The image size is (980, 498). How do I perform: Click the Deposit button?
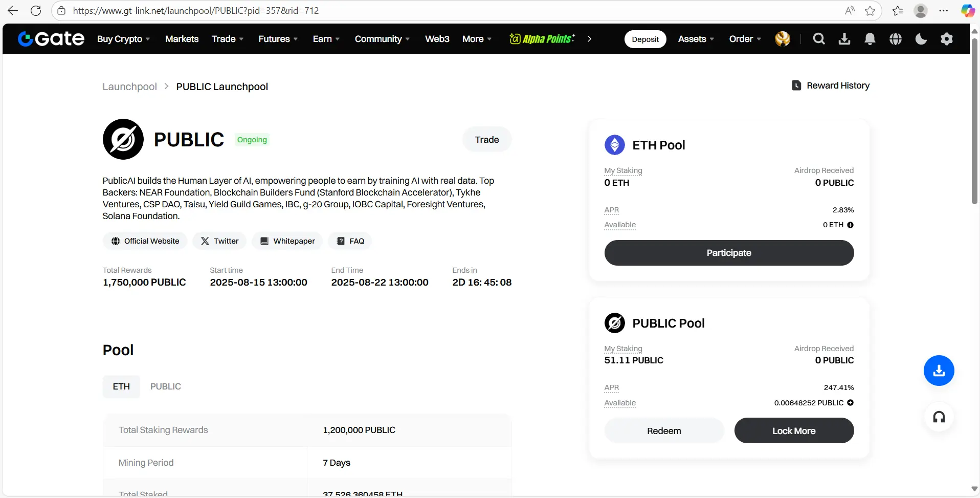pos(645,39)
